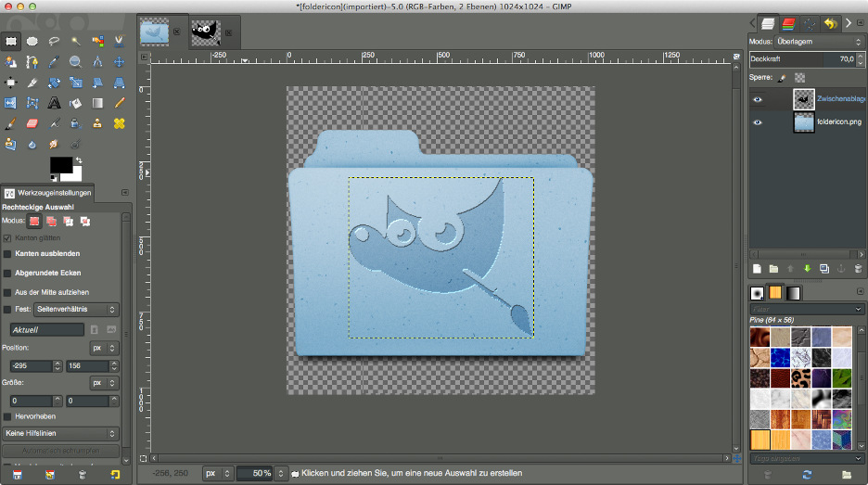Select the Crop knife tool
The width and height of the screenshot is (868, 485).
(x=32, y=83)
